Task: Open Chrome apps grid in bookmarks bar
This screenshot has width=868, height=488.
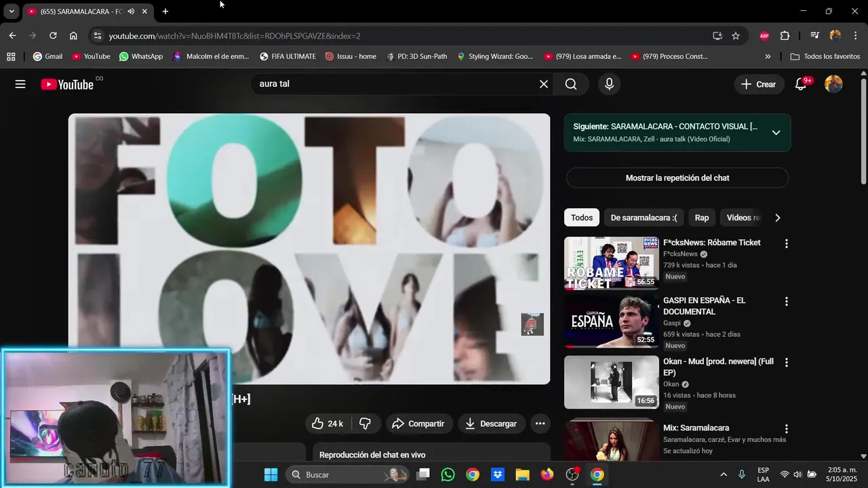Action: click(11, 56)
